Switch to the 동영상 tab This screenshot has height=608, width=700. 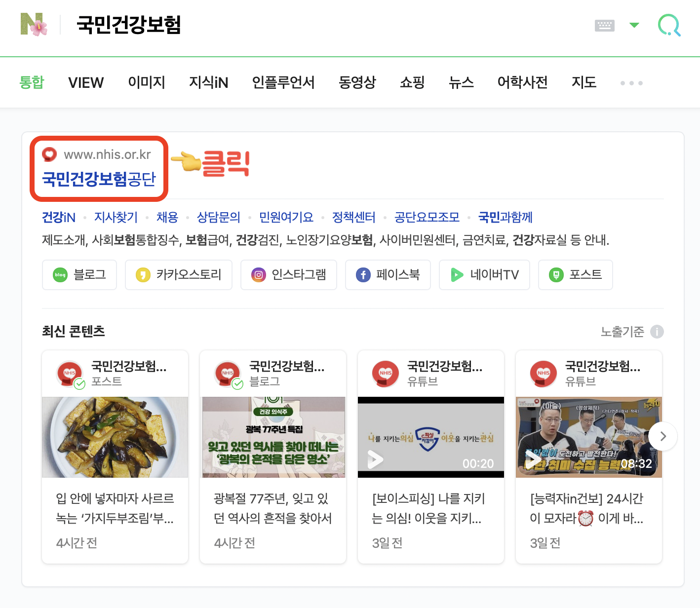pyautogui.click(x=357, y=82)
